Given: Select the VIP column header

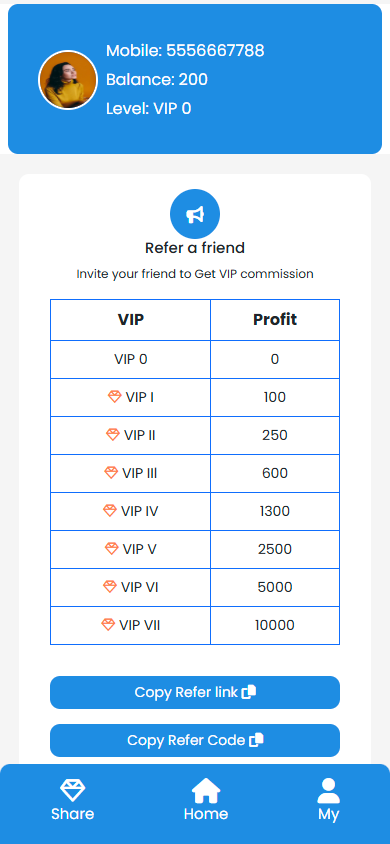Looking at the screenshot, I should (131, 320).
